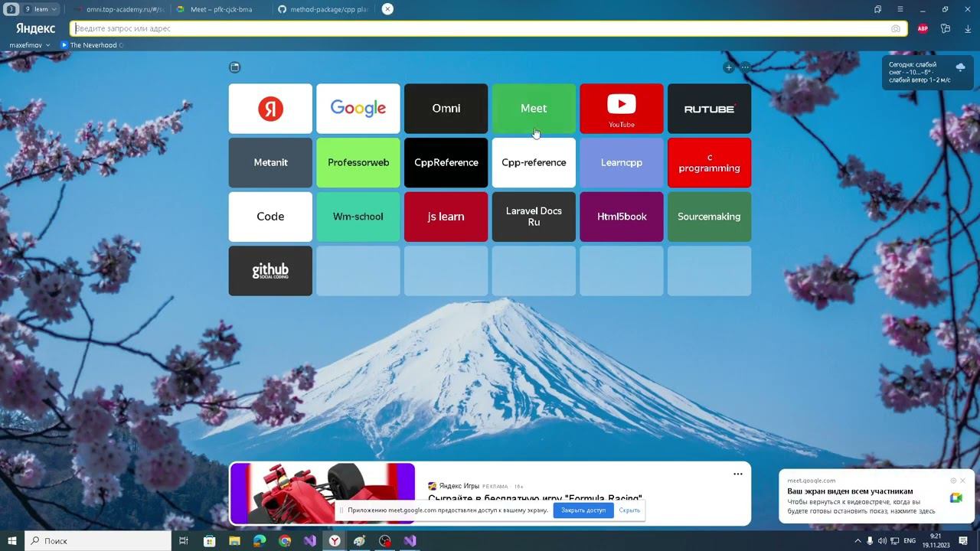Click the add-tile plus icon on the tableau

(x=728, y=67)
